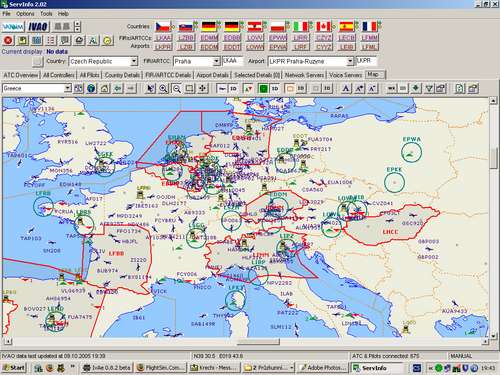The width and height of the screenshot is (500, 375).
Task: Select the IVAO network button
Action: (38, 27)
